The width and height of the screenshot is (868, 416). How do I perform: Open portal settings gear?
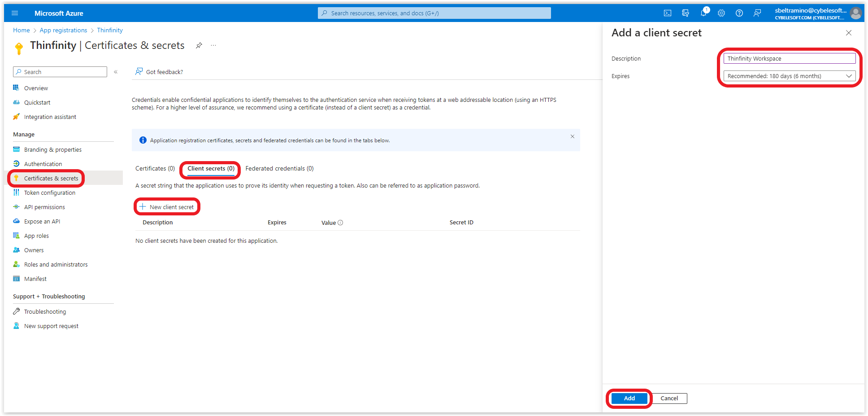[x=721, y=13]
